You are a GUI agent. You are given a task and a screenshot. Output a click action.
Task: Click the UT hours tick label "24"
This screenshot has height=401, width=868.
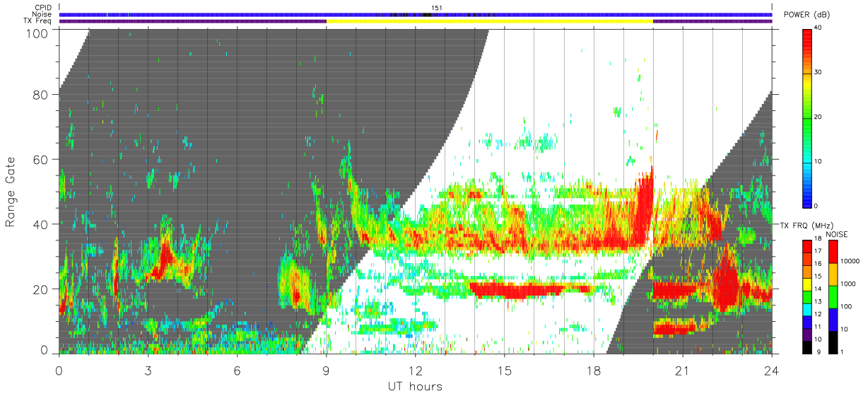[x=772, y=371]
